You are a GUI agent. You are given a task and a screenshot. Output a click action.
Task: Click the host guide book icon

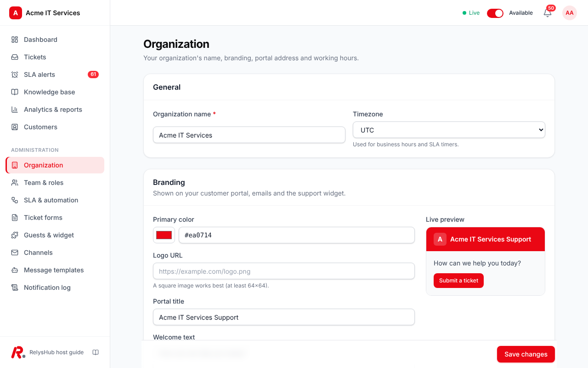[96, 352]
